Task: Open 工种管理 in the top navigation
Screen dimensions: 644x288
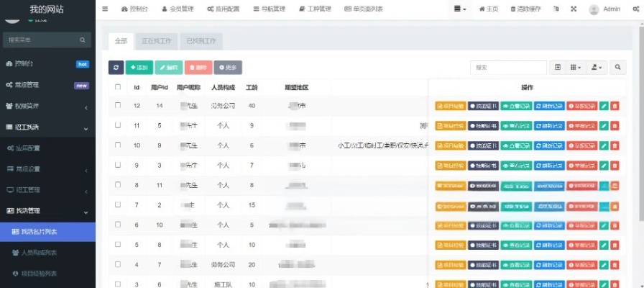Action: point(315,9)
